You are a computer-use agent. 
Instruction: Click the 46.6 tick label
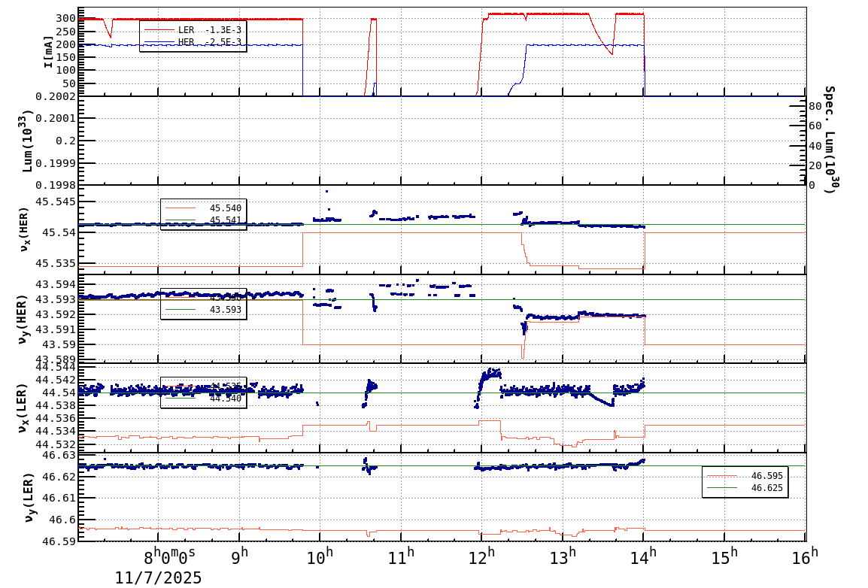[63, 520]
